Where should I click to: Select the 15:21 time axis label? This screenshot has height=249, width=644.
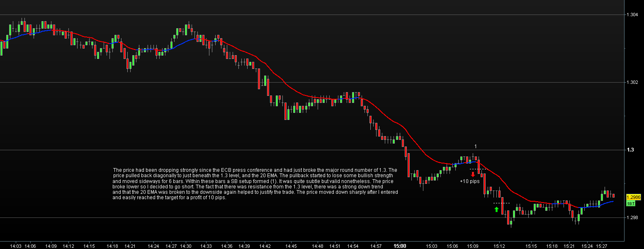tap(569, 246)
